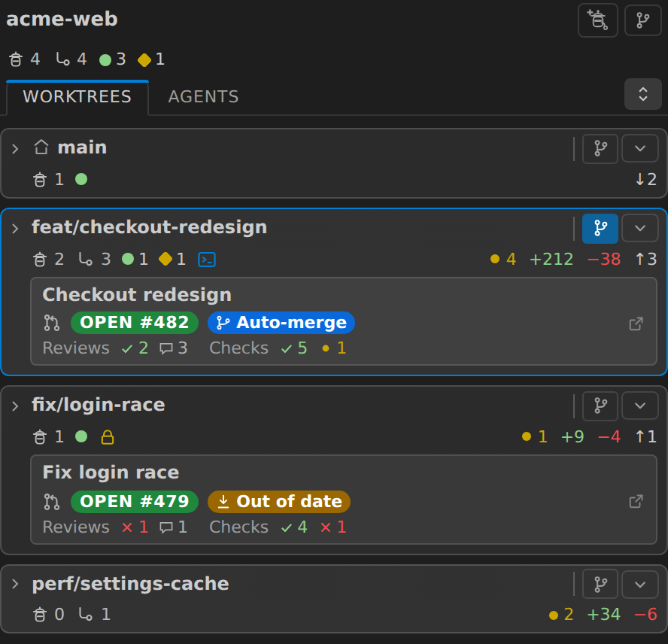Open dropdown menu on perf/settings-cache card
The width and height of the screenshot is (668, 644).
[640, 584]
